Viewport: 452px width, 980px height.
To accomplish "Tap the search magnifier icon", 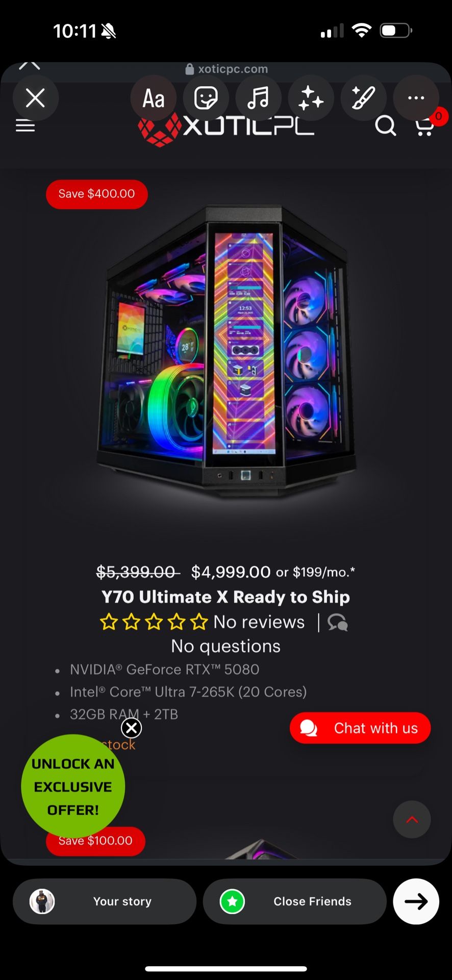I will coord(386,126).
